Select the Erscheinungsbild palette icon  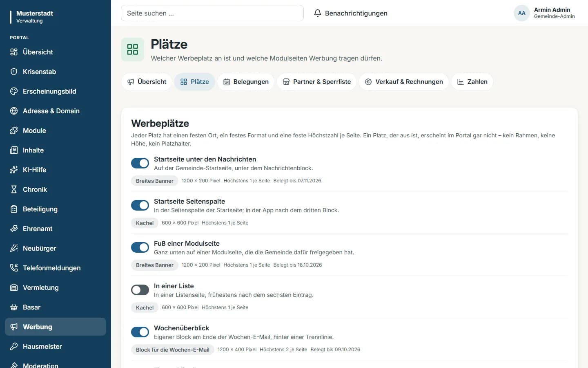point(14,91)
